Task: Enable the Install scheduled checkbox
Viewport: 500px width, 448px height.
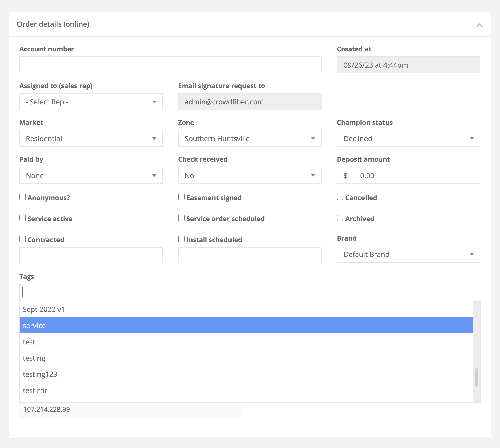Action: [x=181, y=239]
